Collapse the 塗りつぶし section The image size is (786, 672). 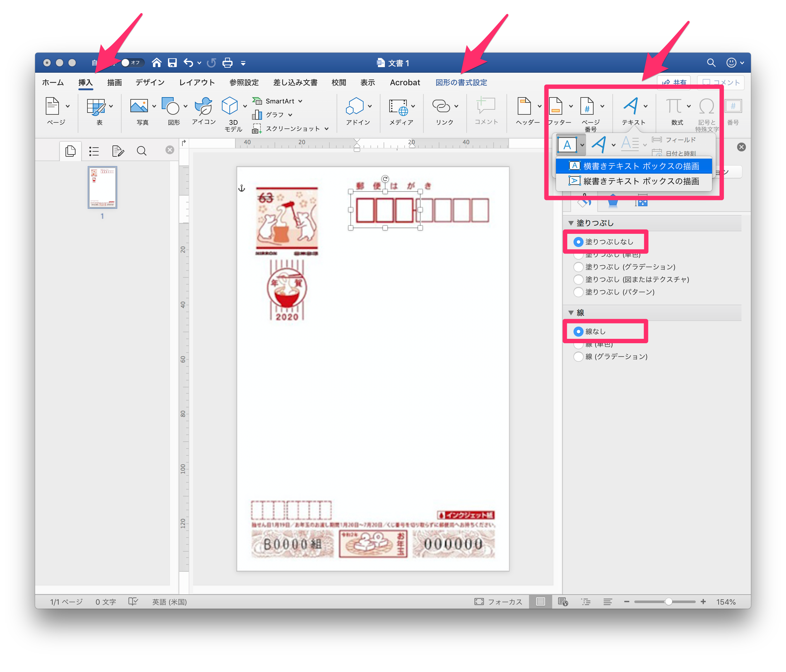coord(570,223)
